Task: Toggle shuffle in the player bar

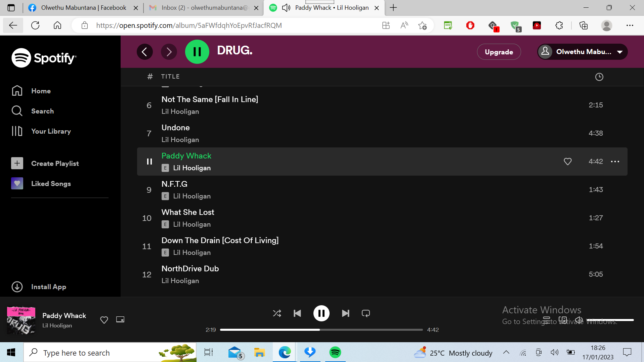Action: click(x=277, y=313)
